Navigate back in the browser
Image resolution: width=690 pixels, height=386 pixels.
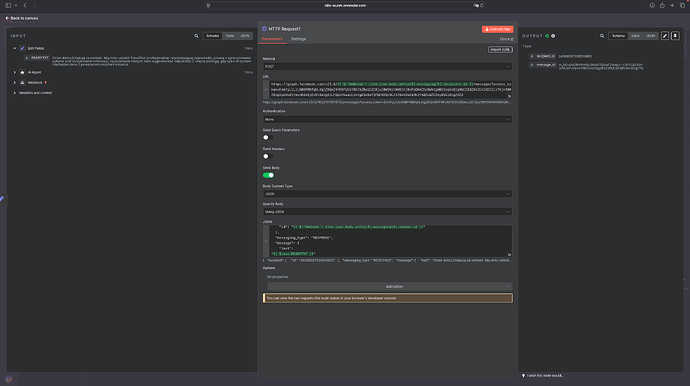click(x=25, y=5)
